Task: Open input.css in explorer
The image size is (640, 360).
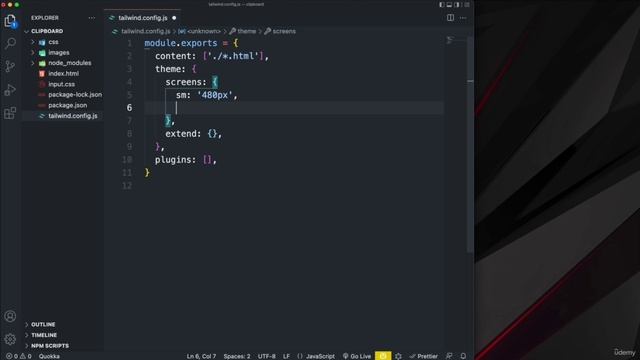Action: point(61,84)
